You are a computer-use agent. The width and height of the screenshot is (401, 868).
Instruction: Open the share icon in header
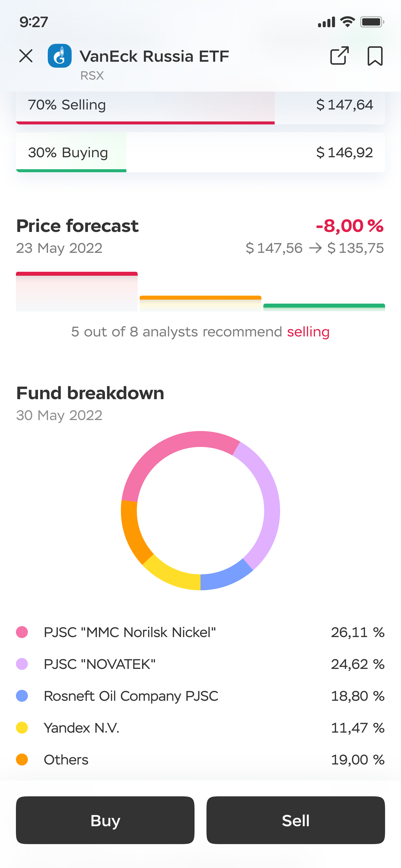click(x=339, y=55)
